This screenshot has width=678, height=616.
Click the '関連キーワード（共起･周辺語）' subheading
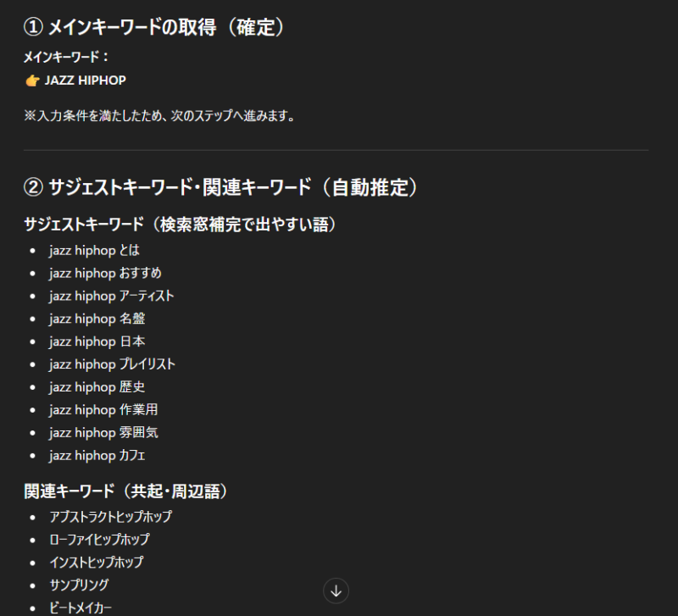pyautogui.click(x=125, y=491)
